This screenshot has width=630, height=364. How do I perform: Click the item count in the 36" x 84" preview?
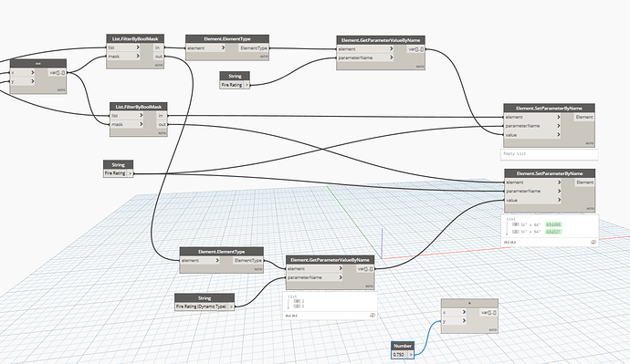(x=593, y=242)
